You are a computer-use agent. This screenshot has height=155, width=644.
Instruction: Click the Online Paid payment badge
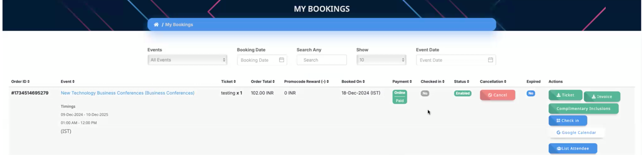click(399, 97)
